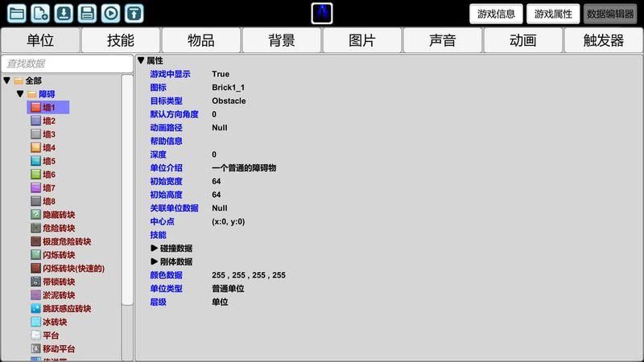Collapse the 属性 section triangle
This screenshot has height=362, width=644.
click(x=141, y=60)
